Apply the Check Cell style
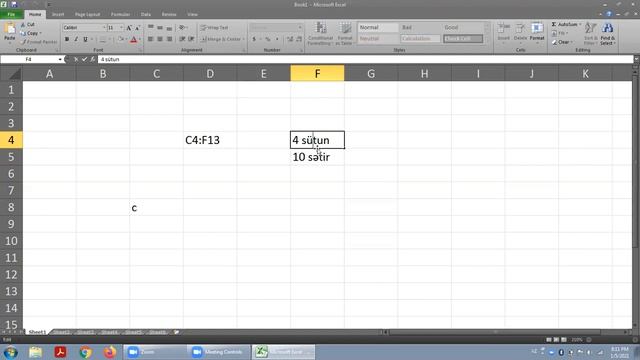Image resolution: width=640 pixels, height=360 pixels. click(463, 39)
